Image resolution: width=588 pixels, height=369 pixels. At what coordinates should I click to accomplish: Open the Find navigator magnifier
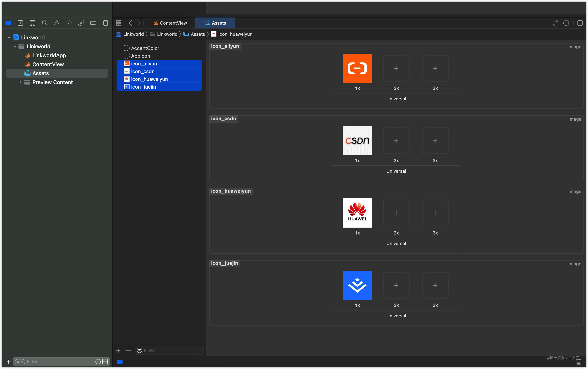pyautogui.click(x=44, y=23)
